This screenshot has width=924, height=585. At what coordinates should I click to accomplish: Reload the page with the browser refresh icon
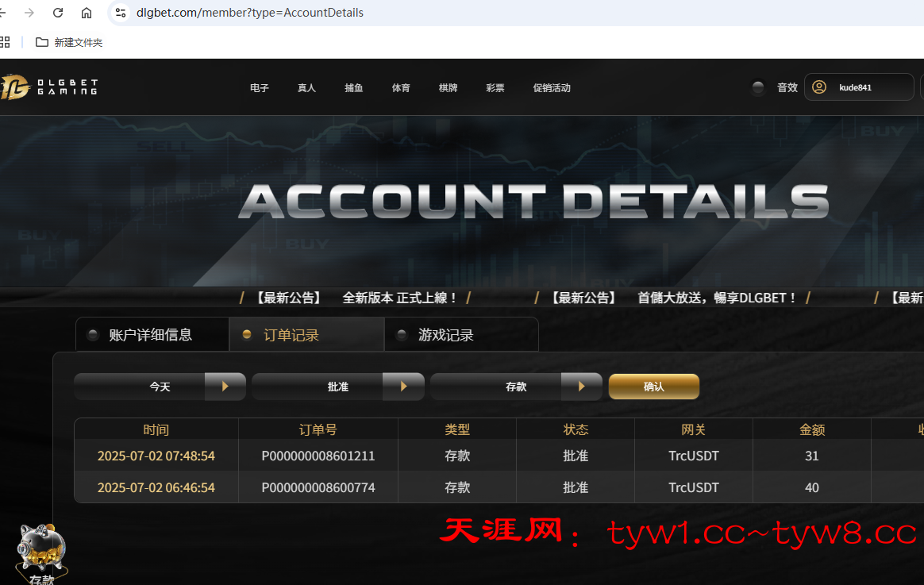click(x=58, y=13)
